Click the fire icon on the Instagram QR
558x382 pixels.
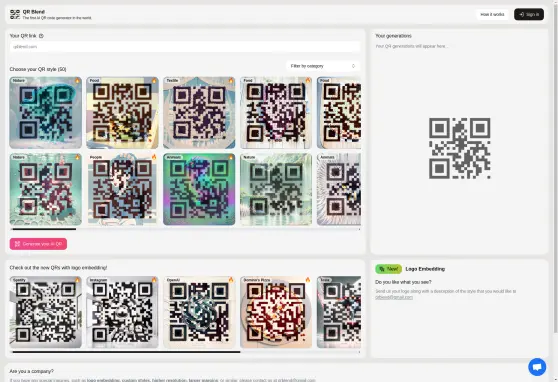tap(154, 280)
